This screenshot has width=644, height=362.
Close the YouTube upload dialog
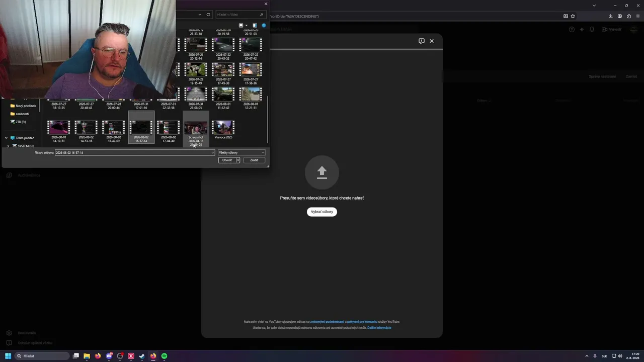point(432,41)
